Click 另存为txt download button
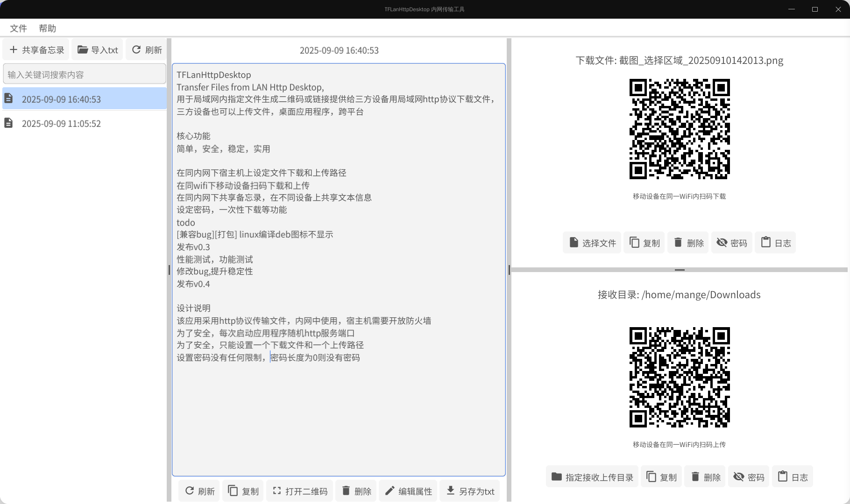 pos(469,491)
